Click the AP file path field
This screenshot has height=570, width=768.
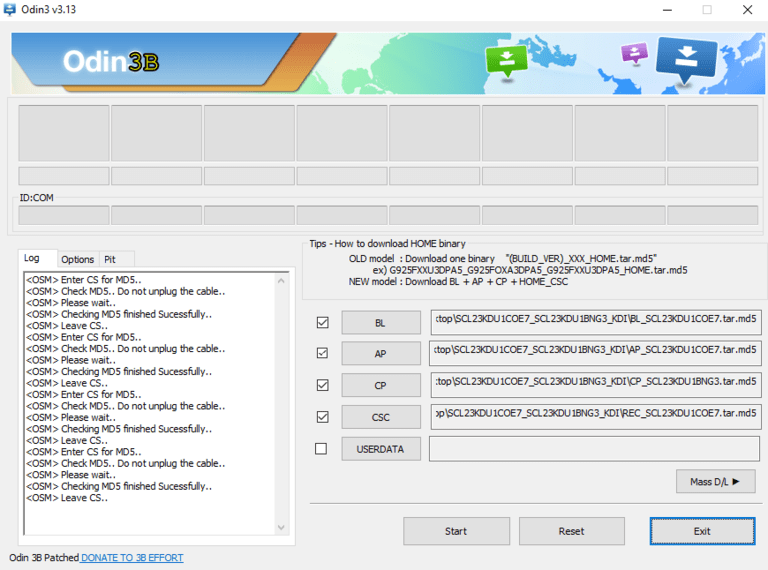click(x=596, y=353)
